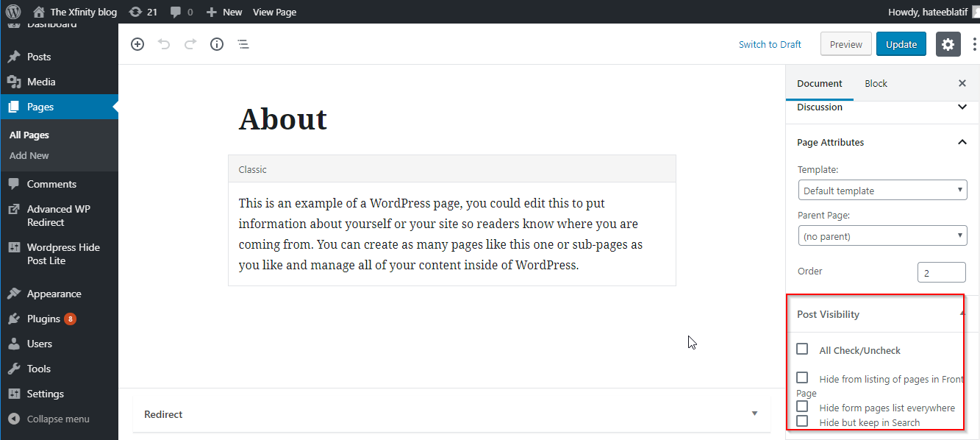
Task: Click the Update button
Action: click(901, 44)
